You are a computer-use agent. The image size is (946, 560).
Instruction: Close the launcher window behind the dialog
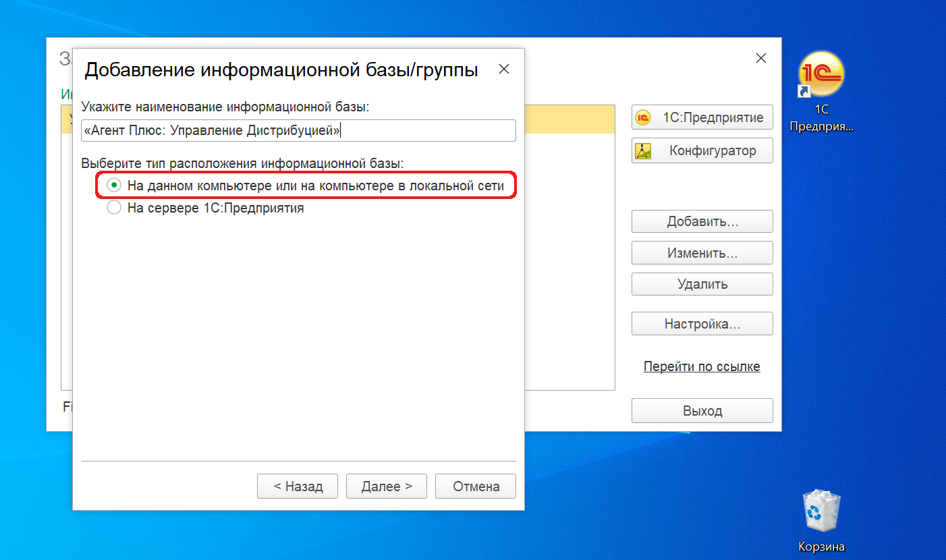761,58
